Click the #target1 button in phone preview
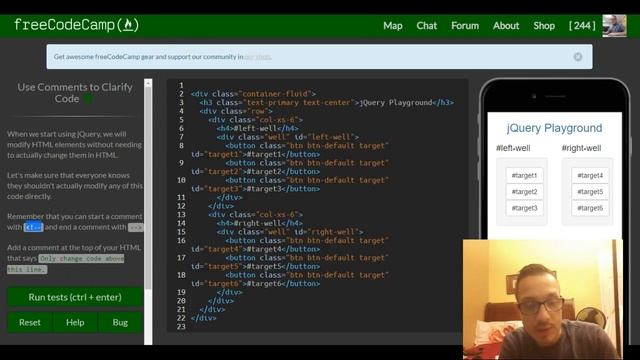This screenshot has height=360, width=640. 524,176
